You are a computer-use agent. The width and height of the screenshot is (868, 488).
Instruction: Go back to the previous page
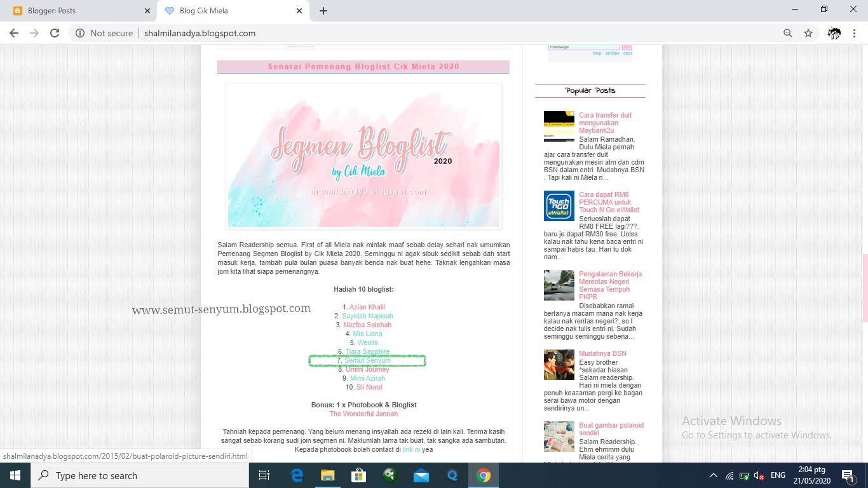[x=14, y=33]
